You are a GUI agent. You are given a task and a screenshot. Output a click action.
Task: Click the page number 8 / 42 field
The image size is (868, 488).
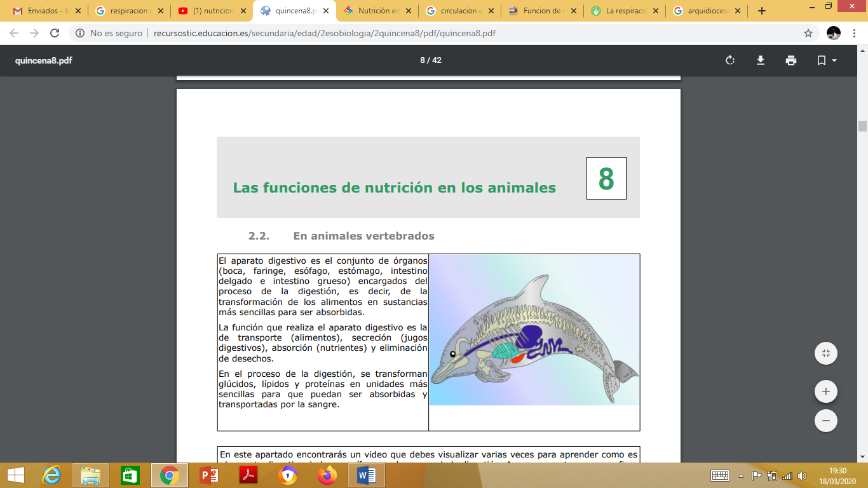point(431,60)
